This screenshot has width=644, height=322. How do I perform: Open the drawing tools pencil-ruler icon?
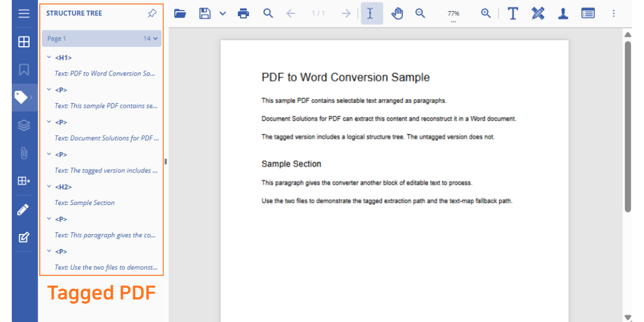pyautogui.click(x=538, y=13)
